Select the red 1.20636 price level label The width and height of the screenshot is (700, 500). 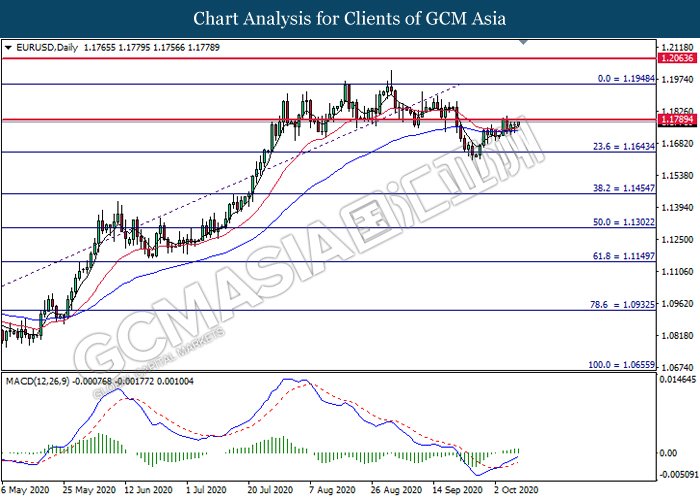[x=677, y=58]
